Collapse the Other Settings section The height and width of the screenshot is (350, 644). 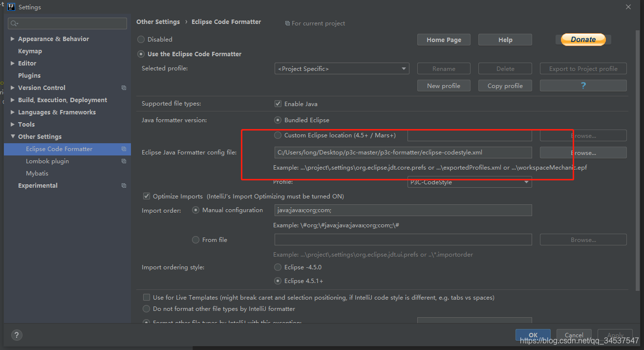pos(13,136)
